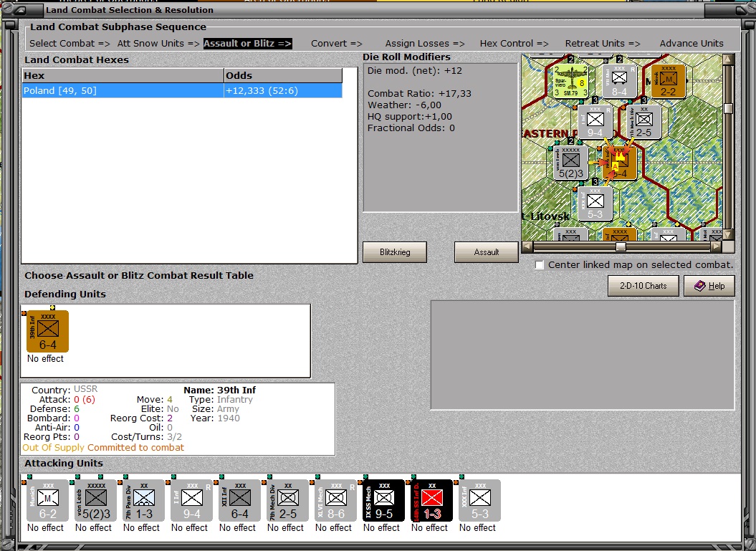Click the 9-4 infantry counter on map

click(x=595, y=122)
